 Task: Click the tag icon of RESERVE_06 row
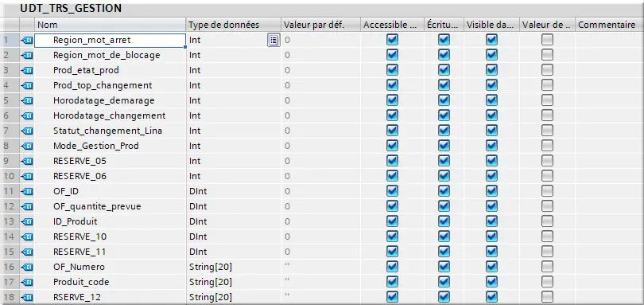[x=27, y=176]
